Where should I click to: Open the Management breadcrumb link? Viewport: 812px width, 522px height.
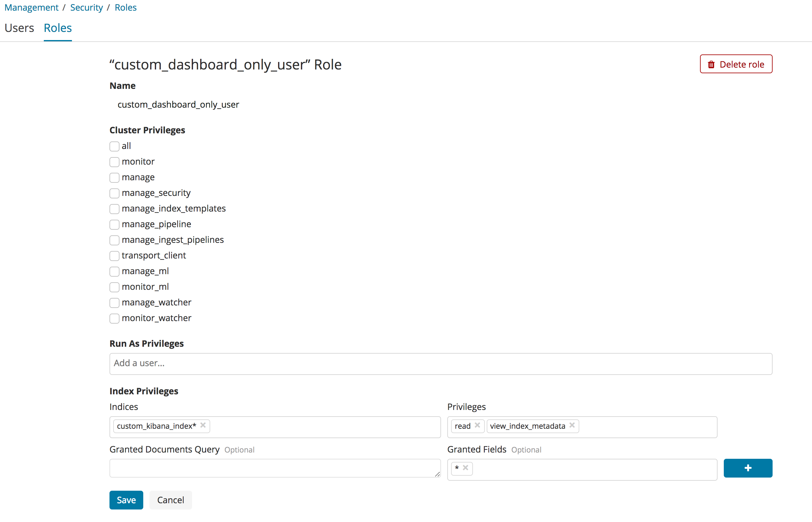pyautogui.click(x=31, y=7)
